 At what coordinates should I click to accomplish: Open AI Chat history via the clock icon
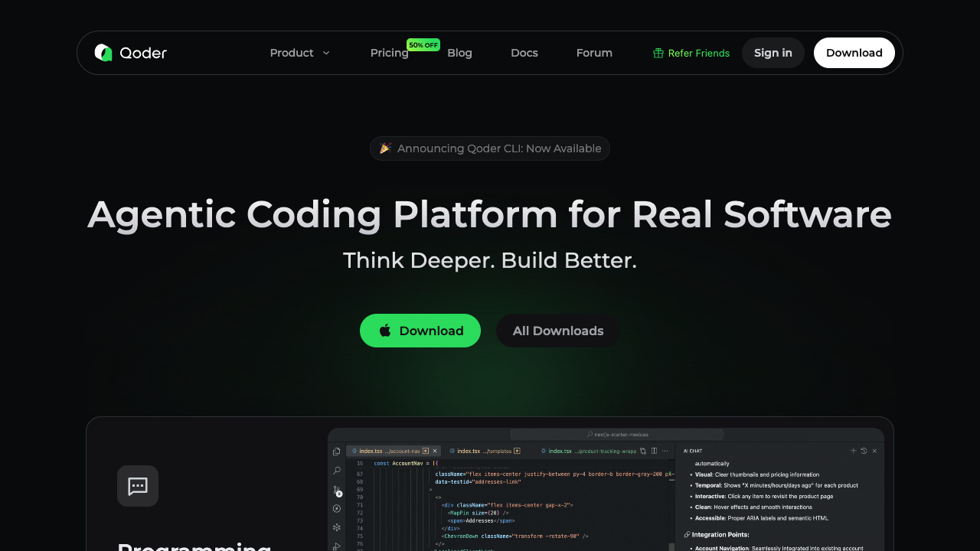(x=864, y=451)
